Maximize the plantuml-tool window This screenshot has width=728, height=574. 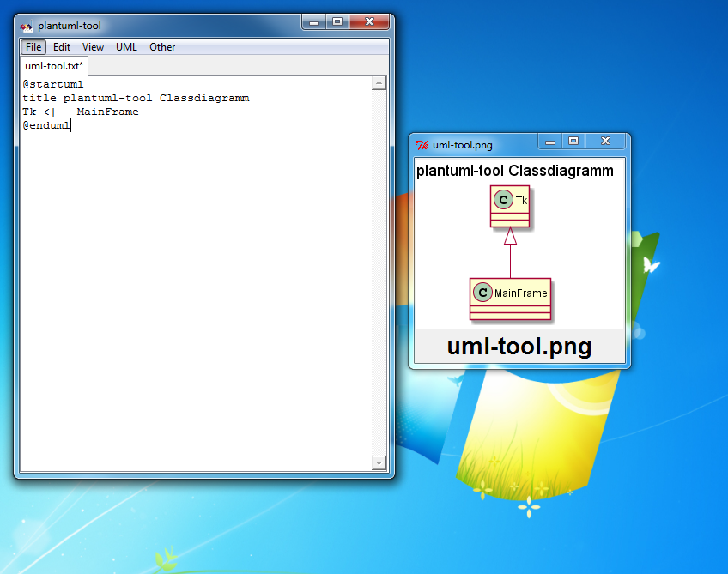pos(337,21)
